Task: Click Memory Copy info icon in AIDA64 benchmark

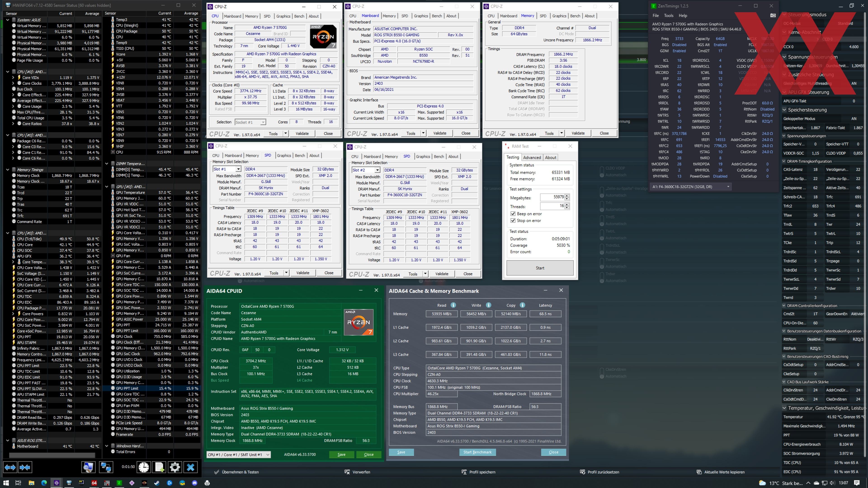Action: tap(522, 305)
